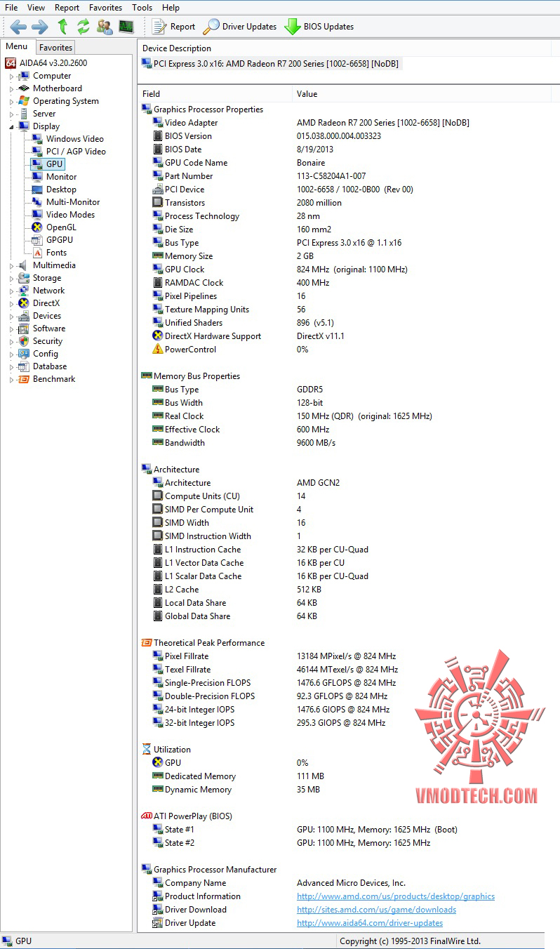Click the Benchmark tree icon

click(24, 379)
